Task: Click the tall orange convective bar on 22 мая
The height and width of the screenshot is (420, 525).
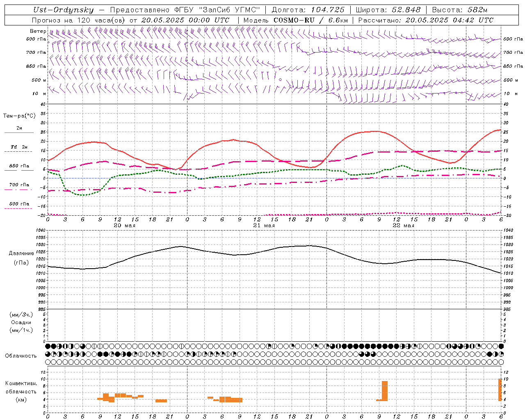Action: coord(384,391)
